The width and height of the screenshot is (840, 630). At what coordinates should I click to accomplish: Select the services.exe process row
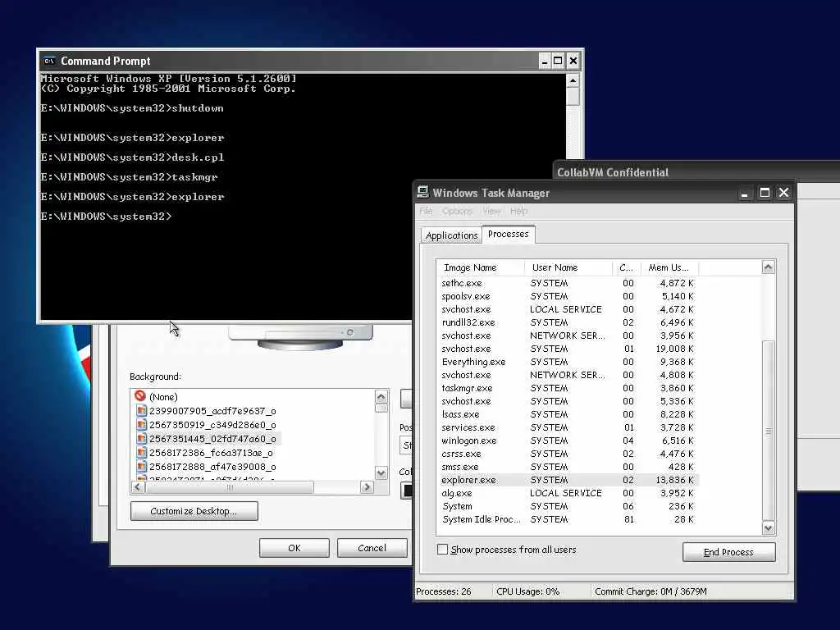pos(568,427)
